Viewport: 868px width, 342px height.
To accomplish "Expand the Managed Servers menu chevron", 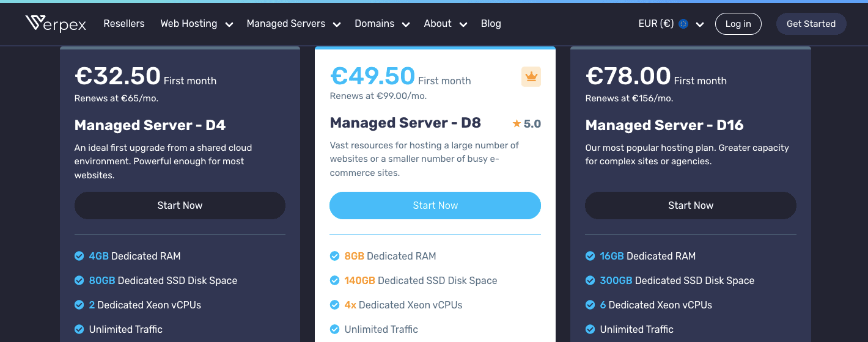I will 337,24.
